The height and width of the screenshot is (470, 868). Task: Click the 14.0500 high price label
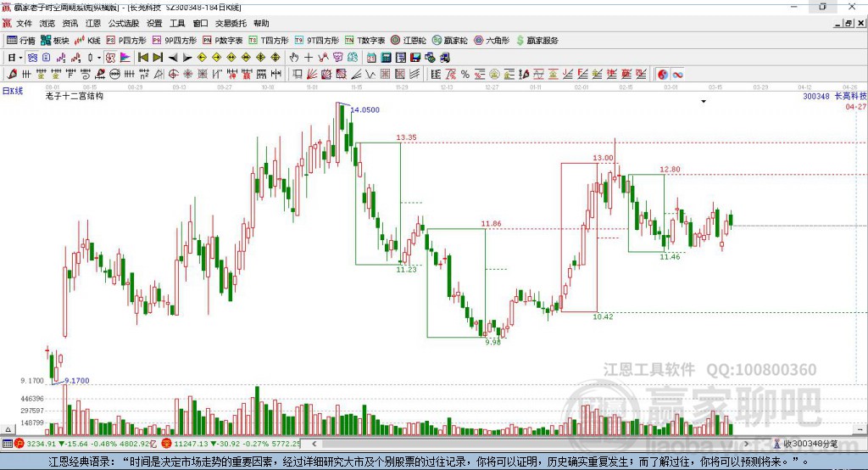pos(365,109)
